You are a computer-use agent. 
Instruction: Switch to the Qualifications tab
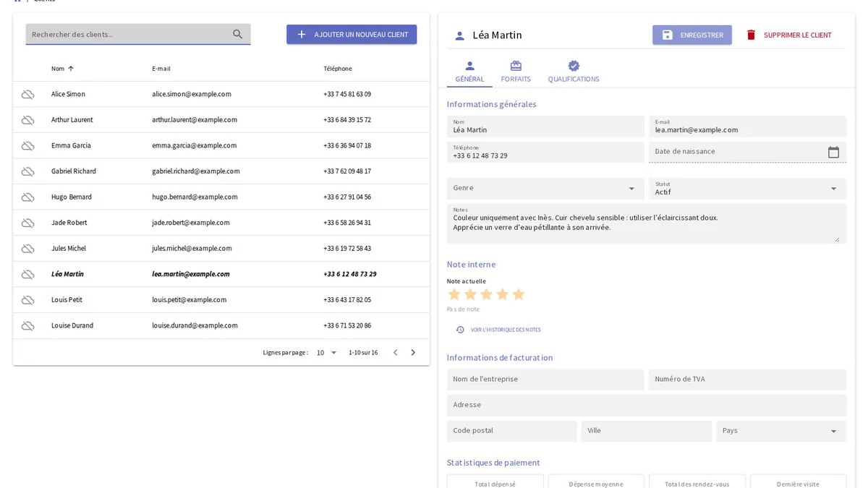click(574, 72)
